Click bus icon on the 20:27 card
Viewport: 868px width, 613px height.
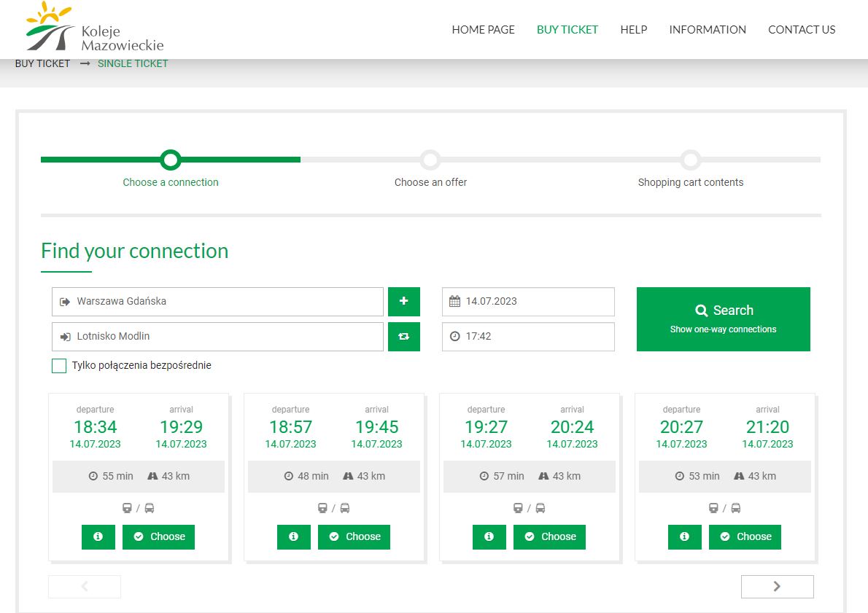click(x=736, y=508)
